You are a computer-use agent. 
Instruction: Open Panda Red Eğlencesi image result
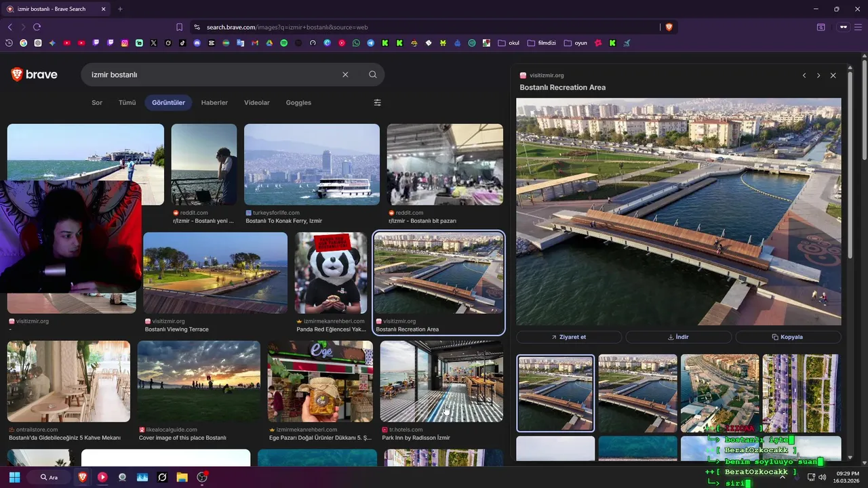tap(331, 272)
